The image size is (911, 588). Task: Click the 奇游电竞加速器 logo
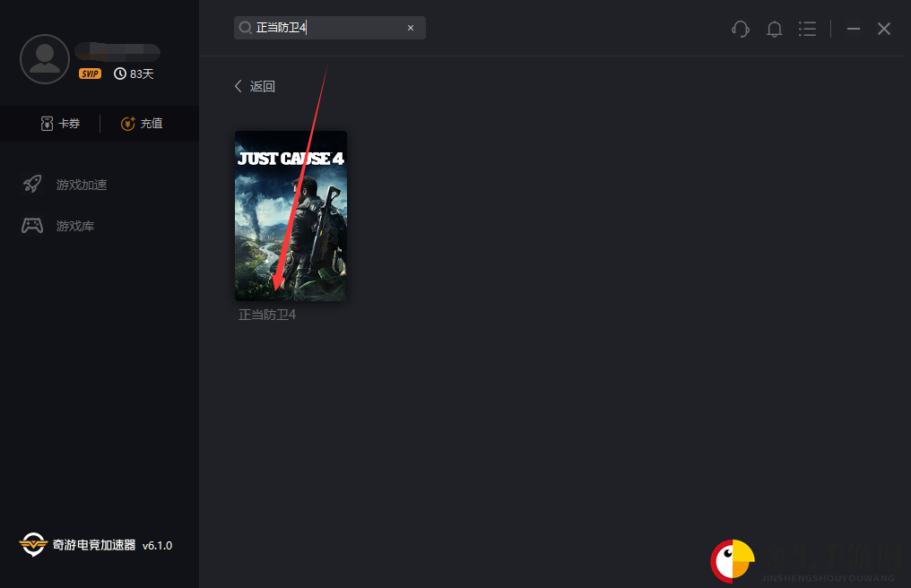point(77,545)
